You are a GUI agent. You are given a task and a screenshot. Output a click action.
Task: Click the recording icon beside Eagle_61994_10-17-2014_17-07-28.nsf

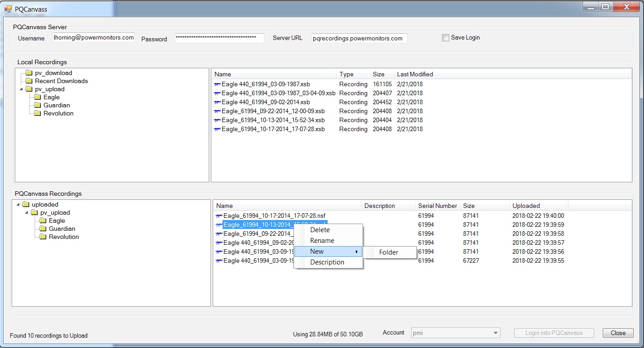click(x=219, y=216)
